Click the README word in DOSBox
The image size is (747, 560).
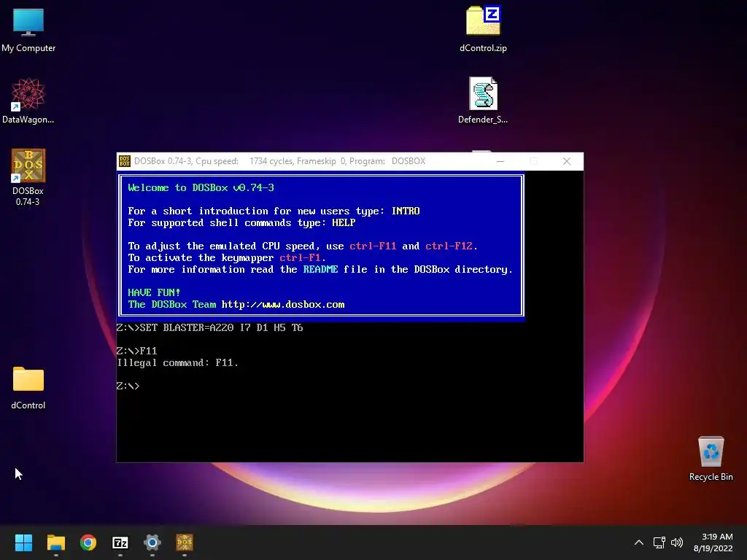click(x=320, y=270)
